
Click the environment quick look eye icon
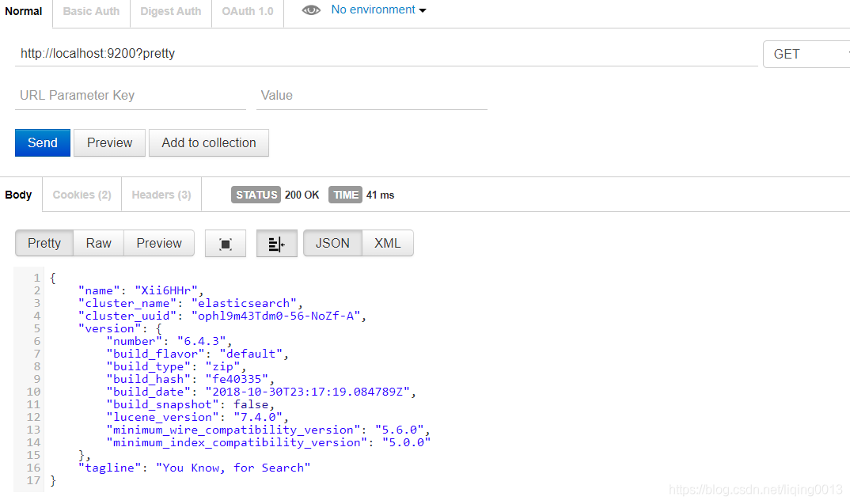tap(311, 9)
